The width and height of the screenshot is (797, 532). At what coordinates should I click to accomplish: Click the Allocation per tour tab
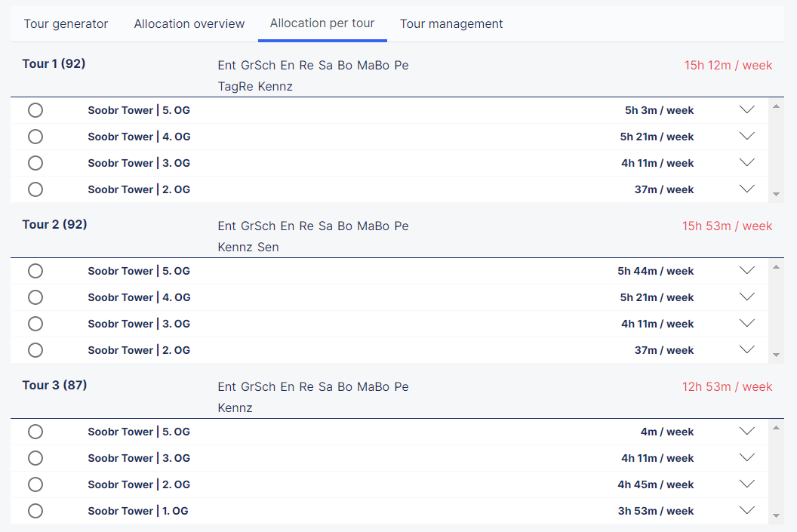coord(322,23)
